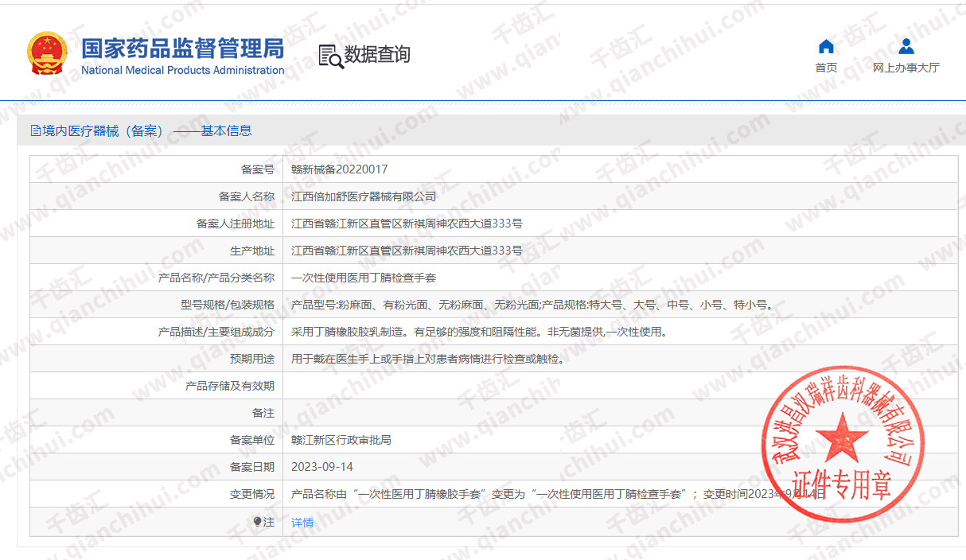Click the 数据查询 magnifier document icon

pos(330,56)
